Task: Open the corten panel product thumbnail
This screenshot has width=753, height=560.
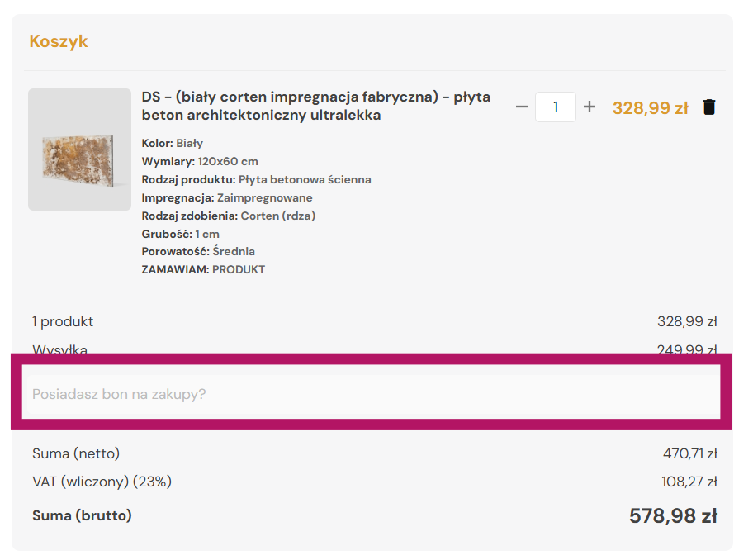Action: pos(80,149)
